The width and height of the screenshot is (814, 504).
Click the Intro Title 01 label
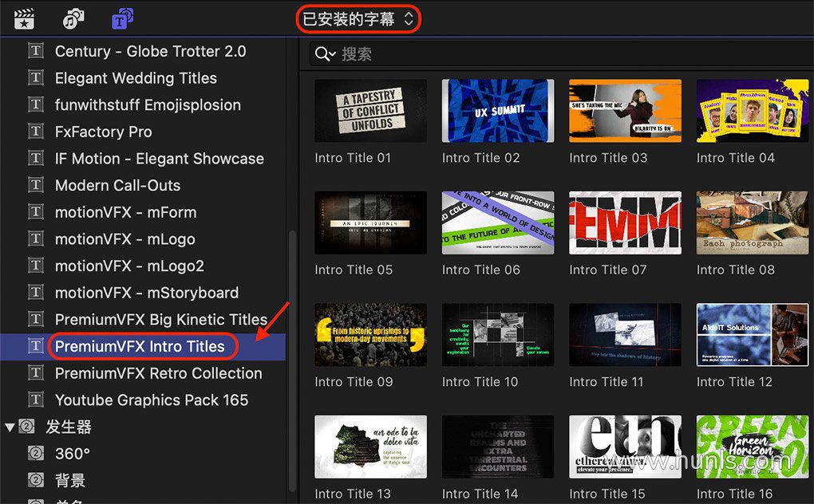pos(353,158)
